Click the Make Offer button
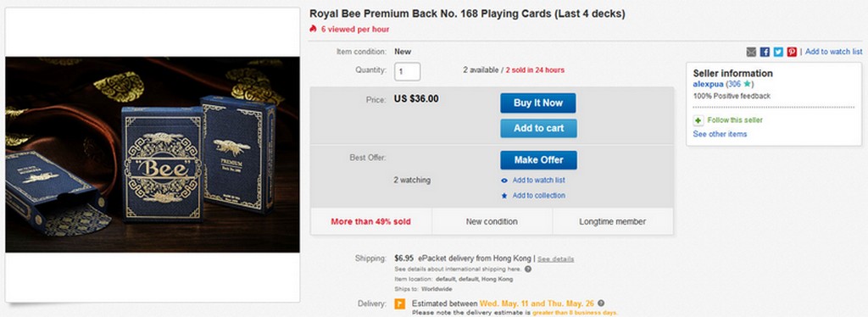The image size is (868, 317). 538,160
